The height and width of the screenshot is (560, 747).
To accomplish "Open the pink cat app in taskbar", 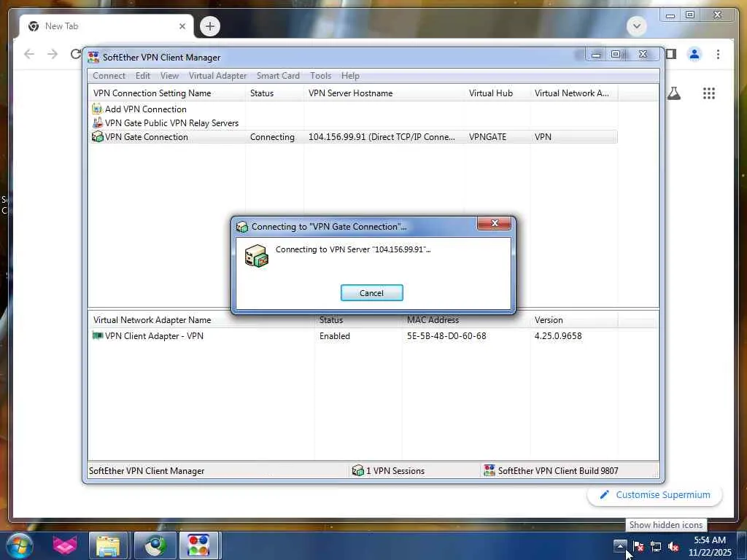I will 65,545.
